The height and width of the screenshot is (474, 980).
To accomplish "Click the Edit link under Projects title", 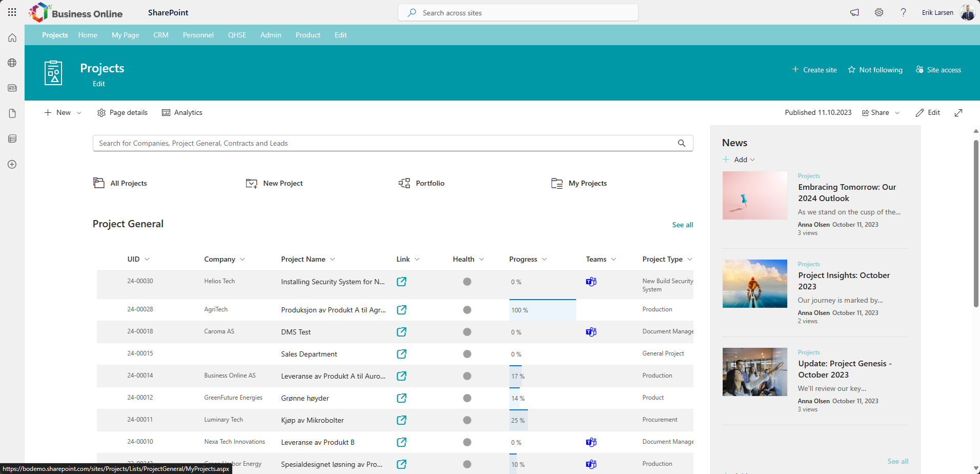I will 99,84.
